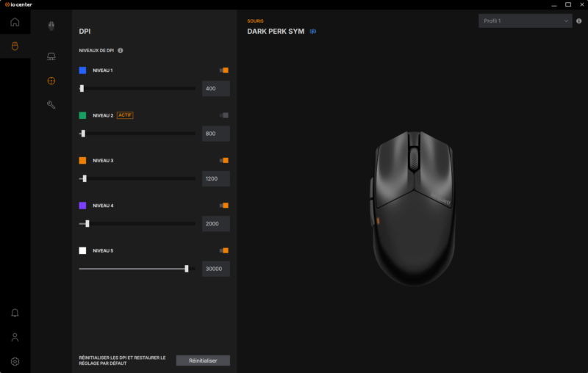
Task: Open the mouse overview icon in submenu
Action: click(51, 26)
